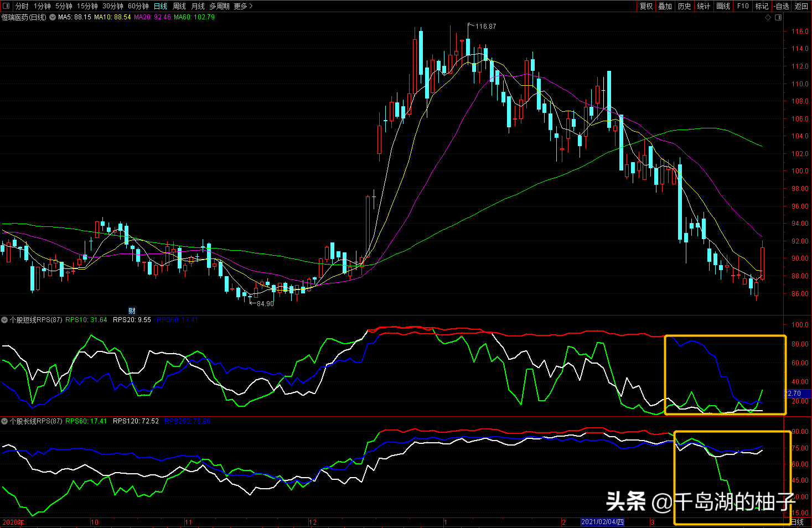
Task: Click the RPS60: 17.41 label in long-term panel
Action: (x=86, y=421)
